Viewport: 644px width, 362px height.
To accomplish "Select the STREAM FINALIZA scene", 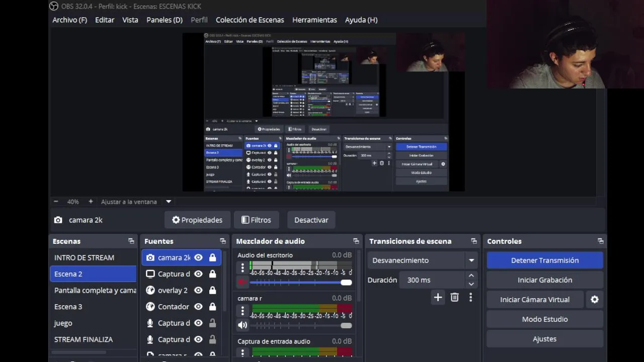I will pyautogui.click(x=94, y=339).
